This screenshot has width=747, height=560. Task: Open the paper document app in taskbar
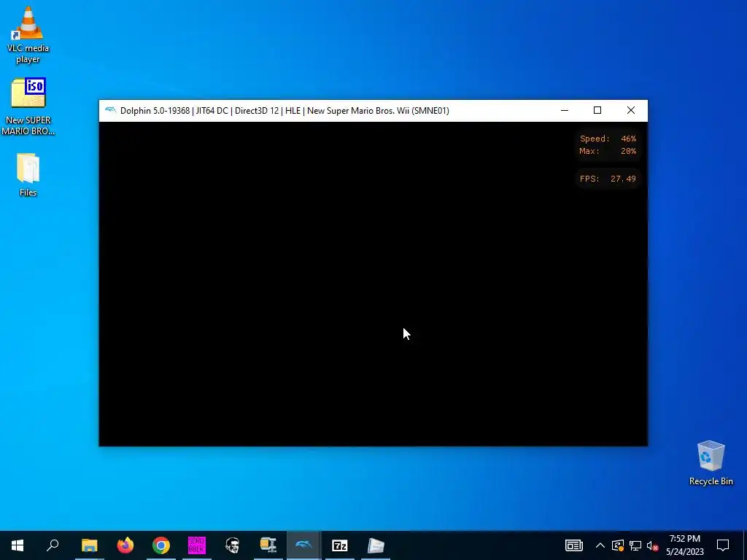pyautogui.click(x=376, y=545)
